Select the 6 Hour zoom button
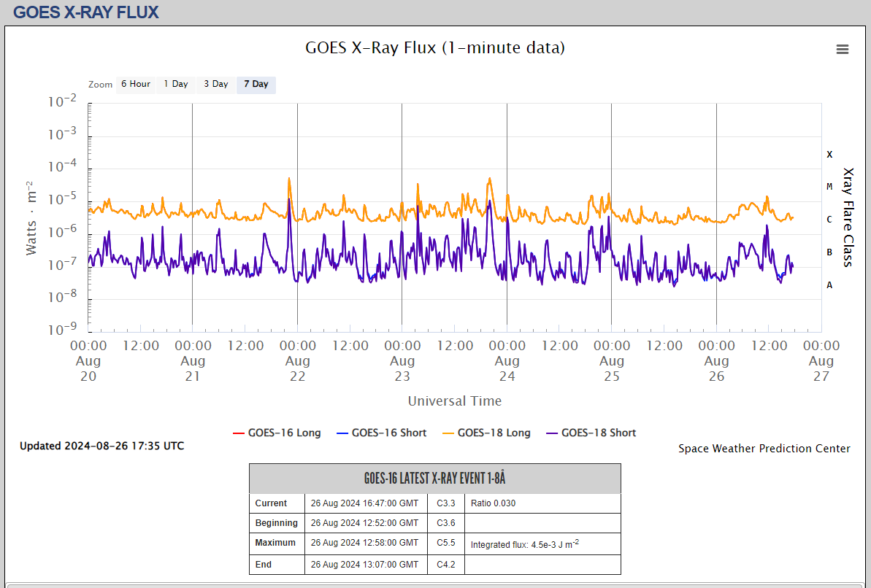 click(135, 85)
